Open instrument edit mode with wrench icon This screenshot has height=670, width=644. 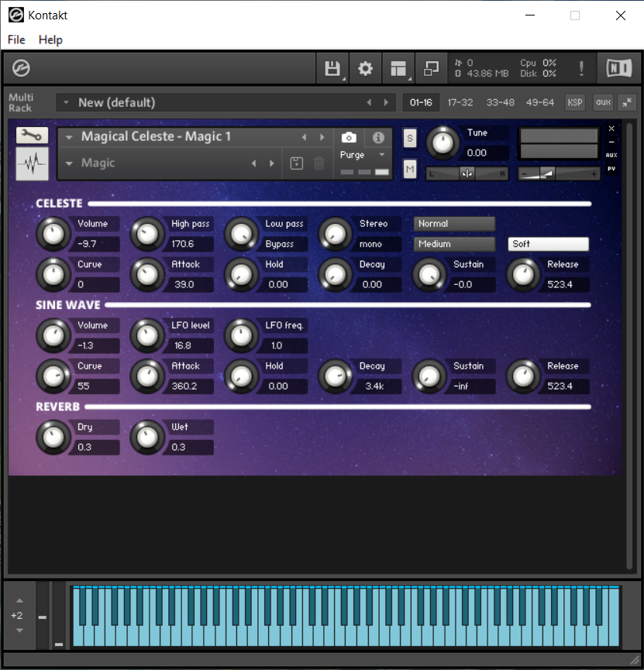pos(32,136)
